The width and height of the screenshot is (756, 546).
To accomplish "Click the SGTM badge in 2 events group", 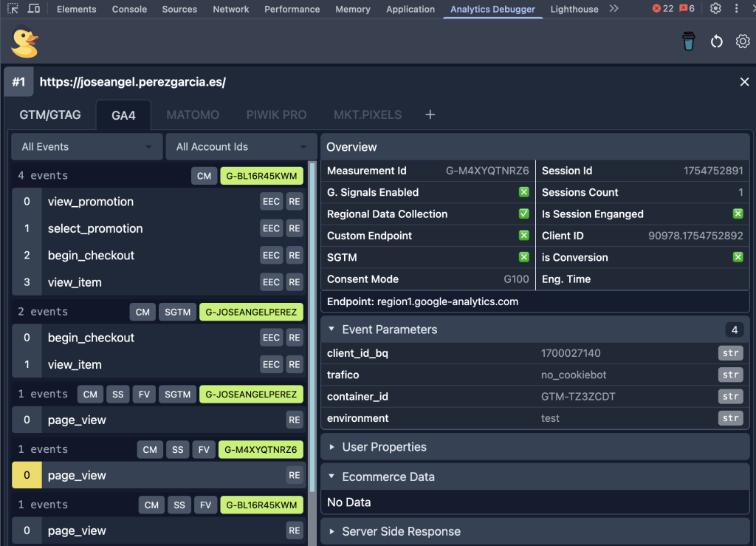I will [x=177, y=312].
